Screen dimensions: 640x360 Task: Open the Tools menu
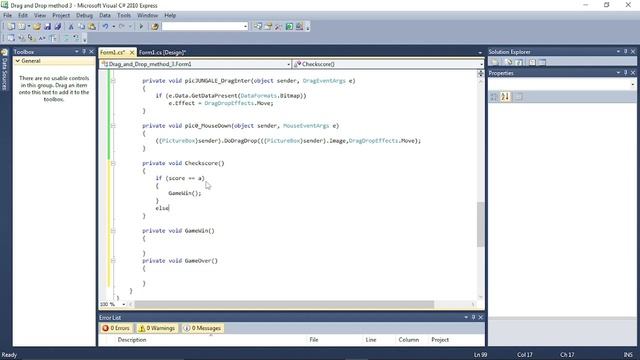tap(124, 16)
